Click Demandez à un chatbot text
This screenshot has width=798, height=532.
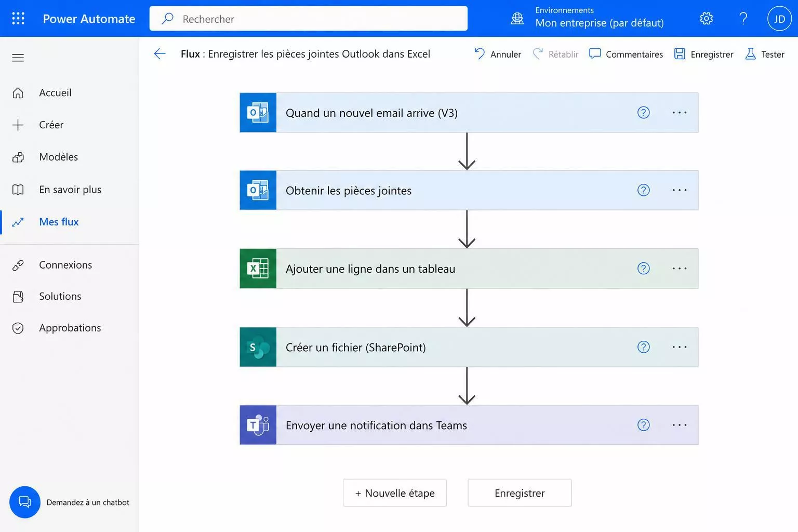[x=88, y=502]
